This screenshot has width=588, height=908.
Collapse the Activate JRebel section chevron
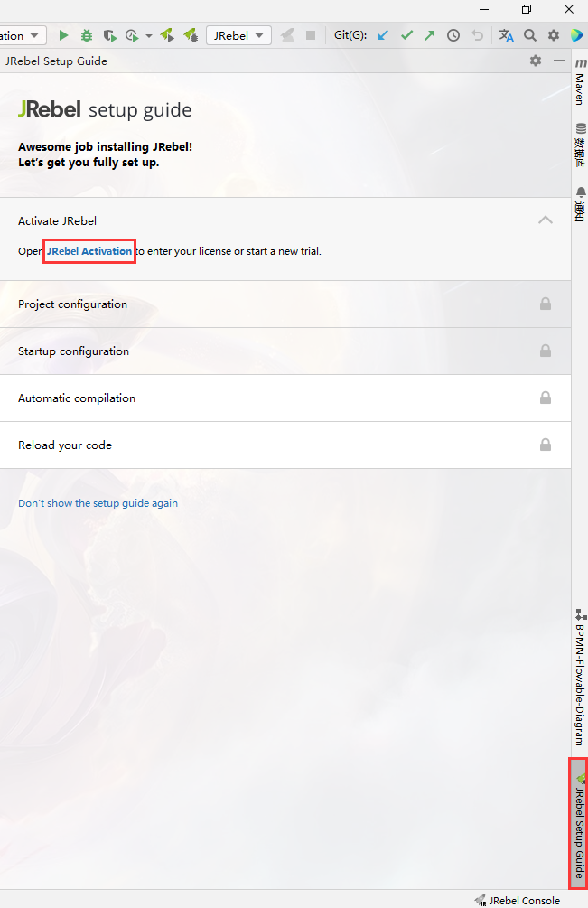tap(546, 220)
